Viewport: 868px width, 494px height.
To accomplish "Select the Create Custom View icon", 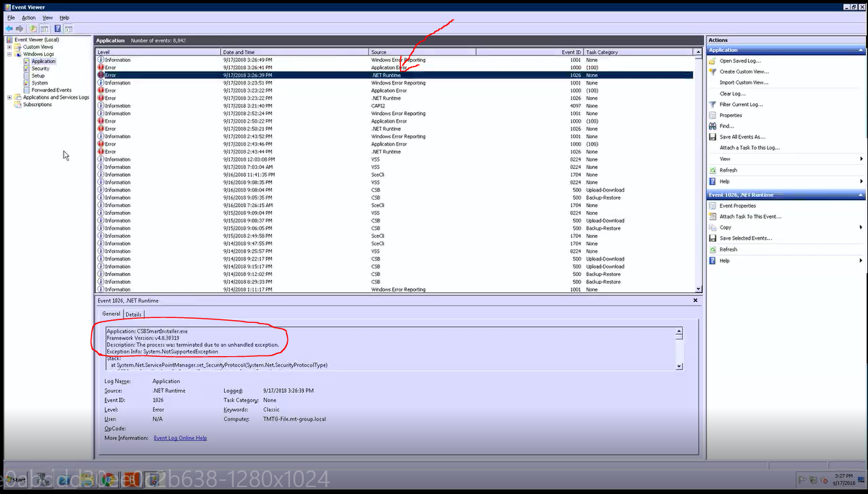I will pos(712,71).
